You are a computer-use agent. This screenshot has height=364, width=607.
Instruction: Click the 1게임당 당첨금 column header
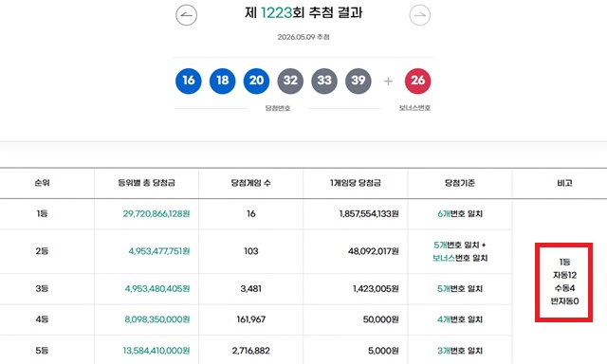356,183
